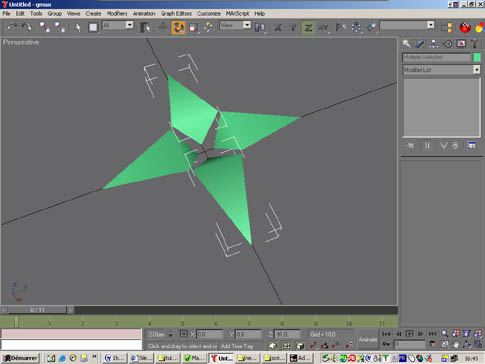Viewport: 485px width, 364px height.
Task: Click the Undo arrow in the toolbar
Action: click(x=12, y=27)
